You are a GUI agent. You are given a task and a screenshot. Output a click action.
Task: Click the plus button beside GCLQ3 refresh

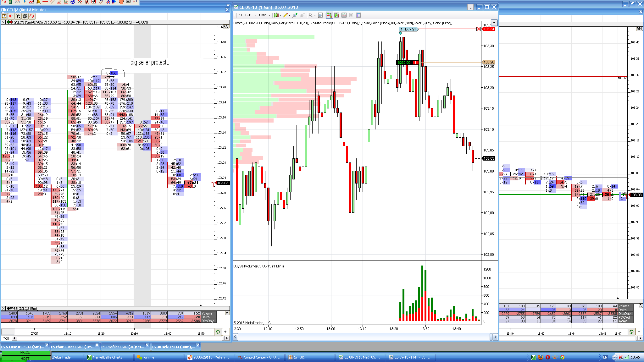(225, 332)
